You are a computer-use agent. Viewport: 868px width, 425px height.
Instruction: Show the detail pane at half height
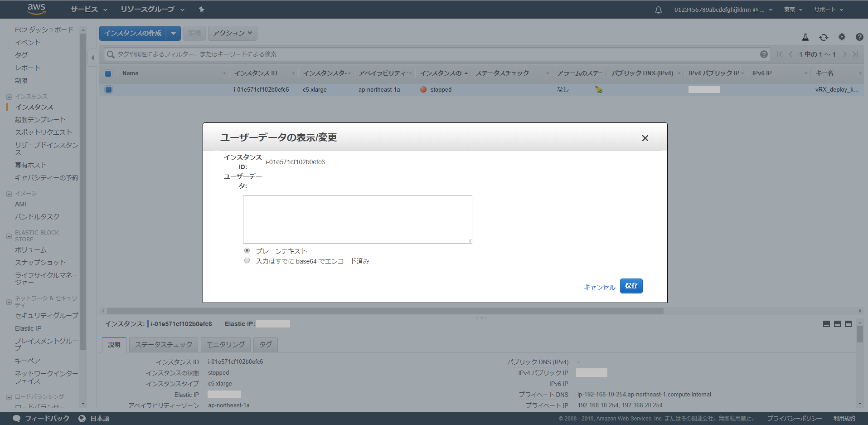836,324
